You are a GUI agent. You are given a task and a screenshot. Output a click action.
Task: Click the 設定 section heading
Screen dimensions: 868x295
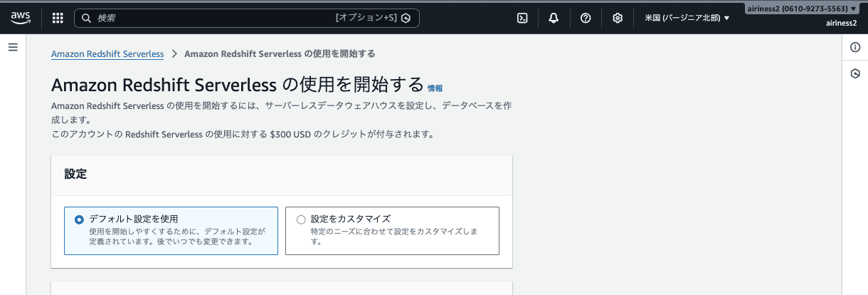point(75,174)
